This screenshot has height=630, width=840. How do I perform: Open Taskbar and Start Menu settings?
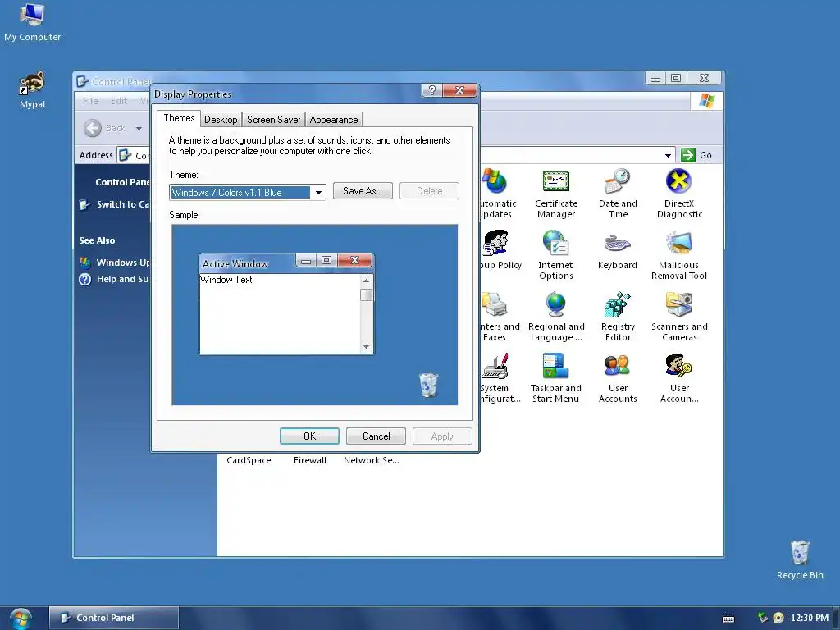pos(555,378)
